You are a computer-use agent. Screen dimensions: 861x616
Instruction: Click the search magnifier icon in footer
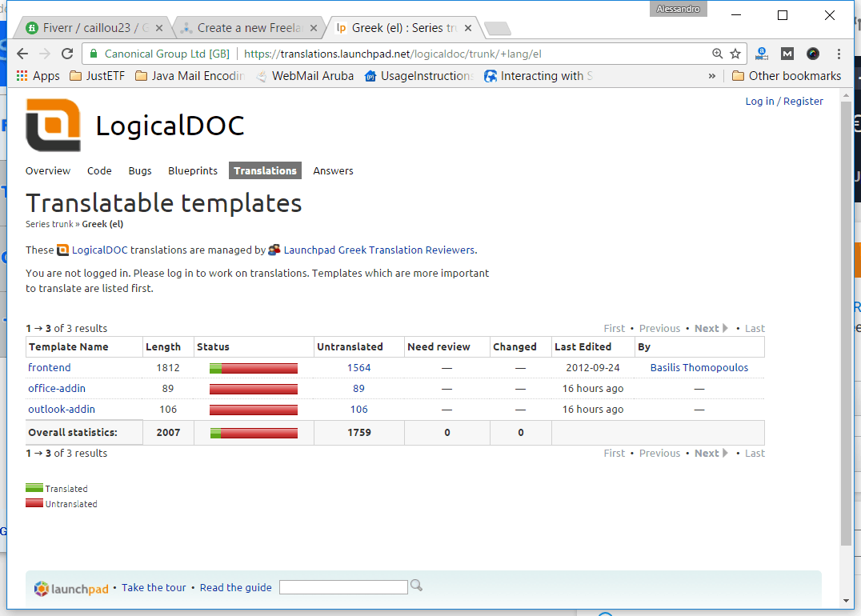point(416,586)
